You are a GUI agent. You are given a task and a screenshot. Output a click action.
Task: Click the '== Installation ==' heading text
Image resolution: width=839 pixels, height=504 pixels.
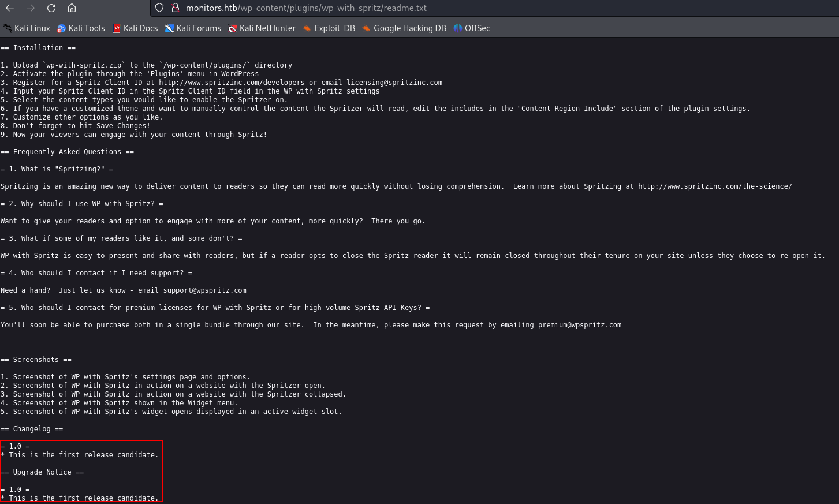pos(38,48)
